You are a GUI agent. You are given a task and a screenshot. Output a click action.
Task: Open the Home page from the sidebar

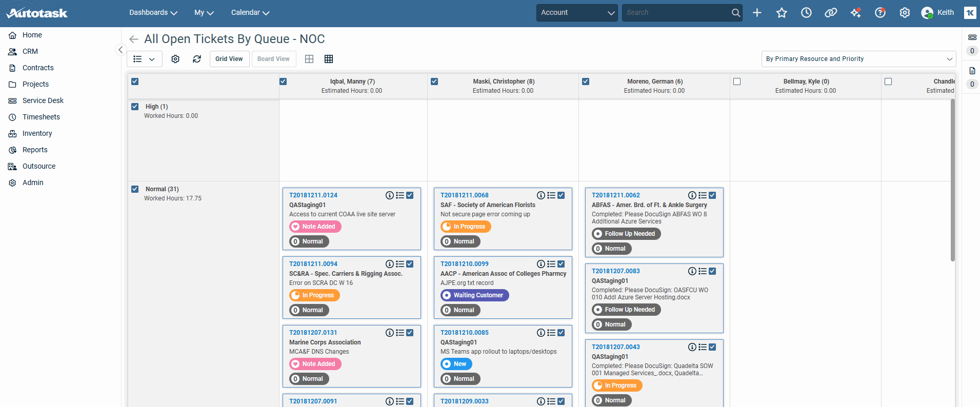pyautogui.click(x=32, y=35)
